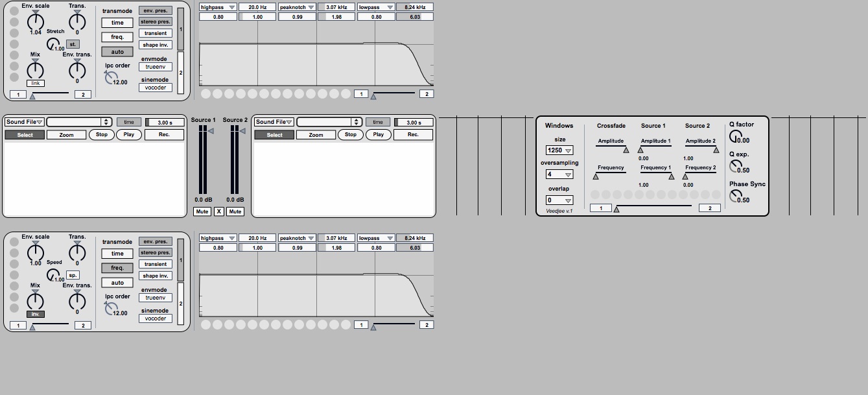Click the X button between the Mute buttons
Image resolution: width=868 pixels, height=395 pixels.
[218, 211]
